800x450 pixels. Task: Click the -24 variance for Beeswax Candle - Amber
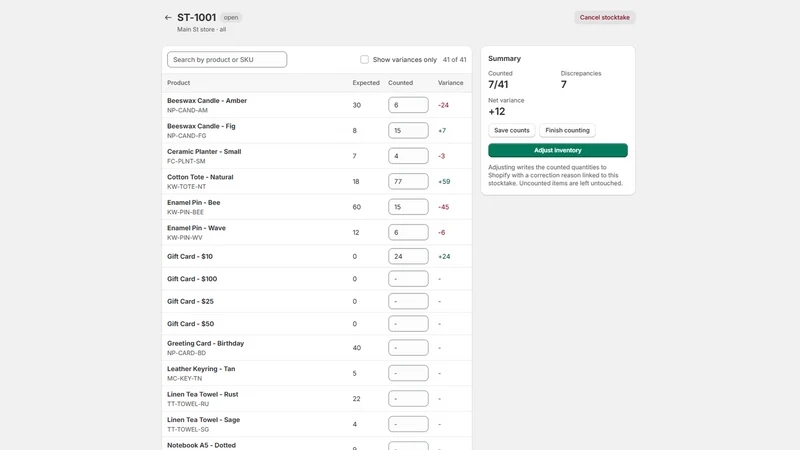coord(443,105)
